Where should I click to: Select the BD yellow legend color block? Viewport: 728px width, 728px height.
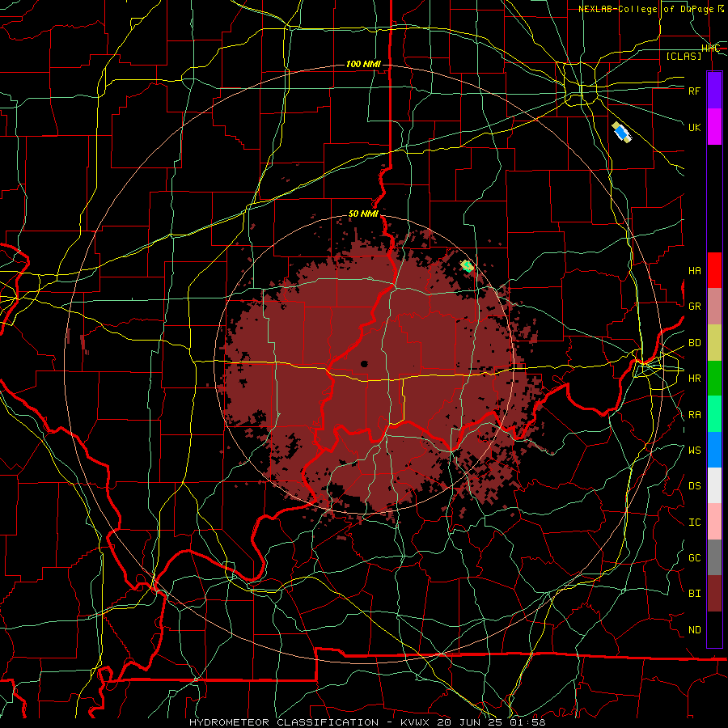click(714, 343)
